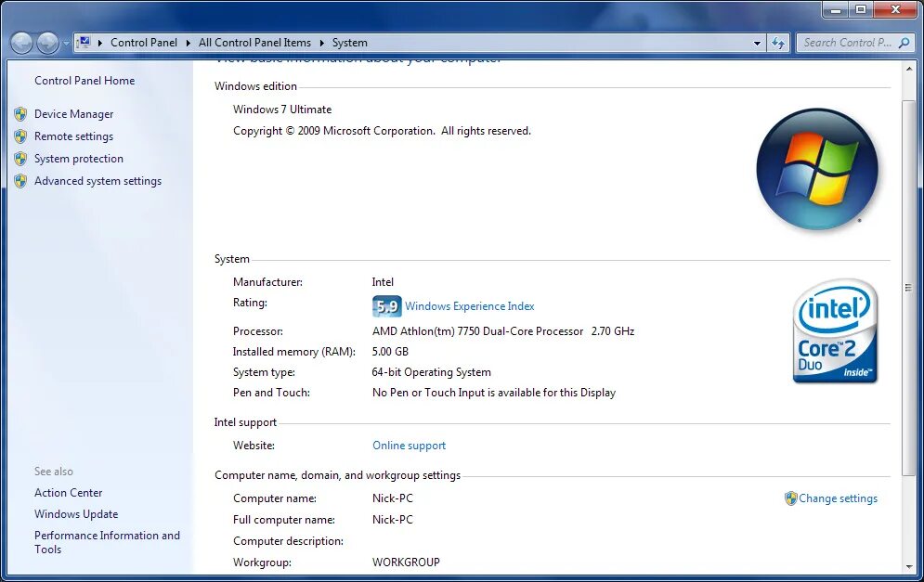Image resolution: width=924 pixels, height=582 pixels.
Task: Select the Microsoft copyright line
Action: [x=382, y=131]
